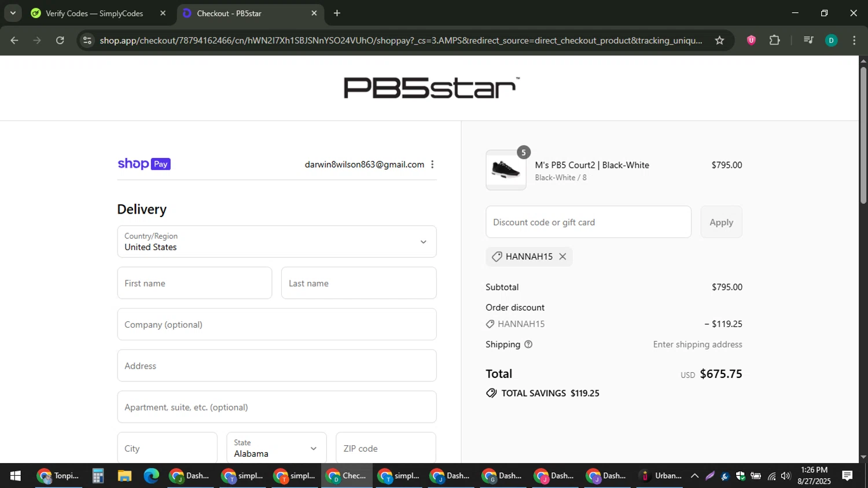Open browser media controls icon
This screenshot has height=488, width=868.
[x=808, y=41]
